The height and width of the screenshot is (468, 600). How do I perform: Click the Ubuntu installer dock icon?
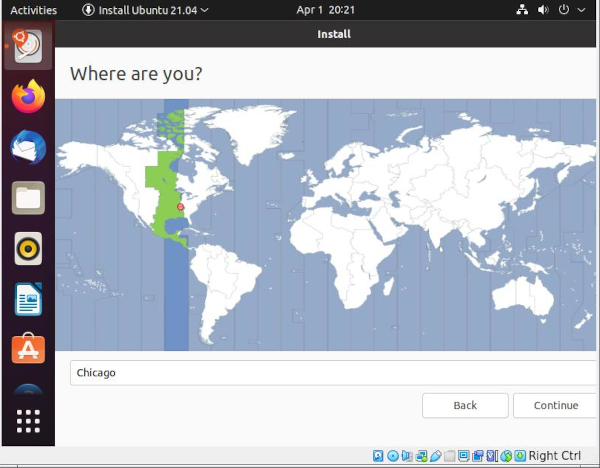(28, 46)
